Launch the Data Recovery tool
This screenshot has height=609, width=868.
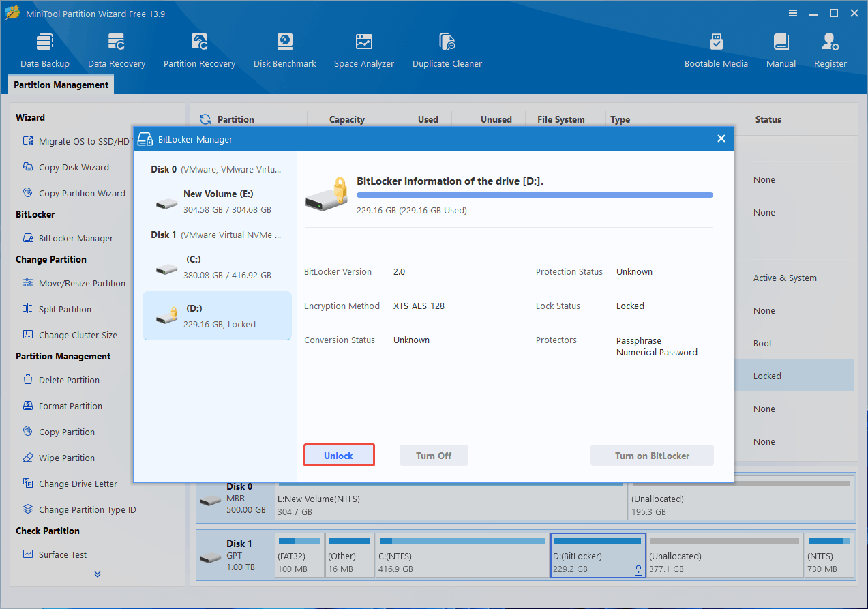click(x=117, y=50)
